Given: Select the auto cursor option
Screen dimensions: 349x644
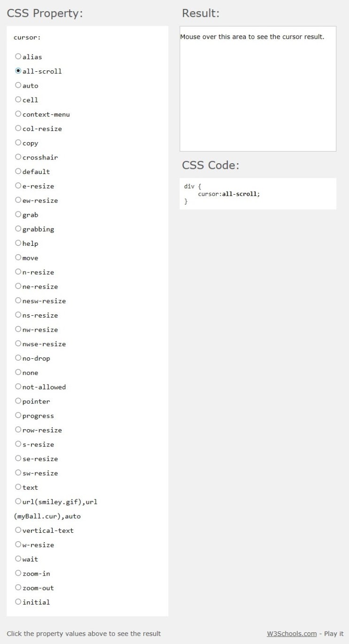Looking at the screenshot, I should tap(18, 85).
